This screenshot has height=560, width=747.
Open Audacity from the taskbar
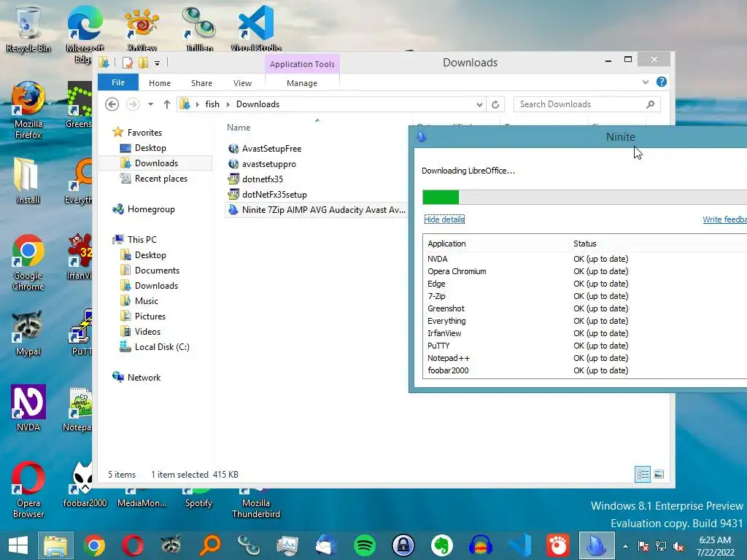[x=480, y=545]
